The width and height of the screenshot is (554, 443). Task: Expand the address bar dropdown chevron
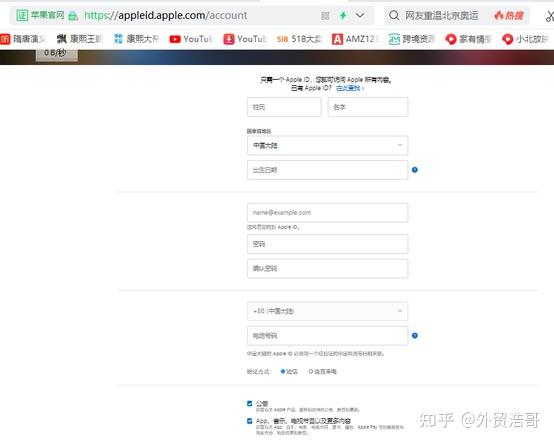coord(360,16)
